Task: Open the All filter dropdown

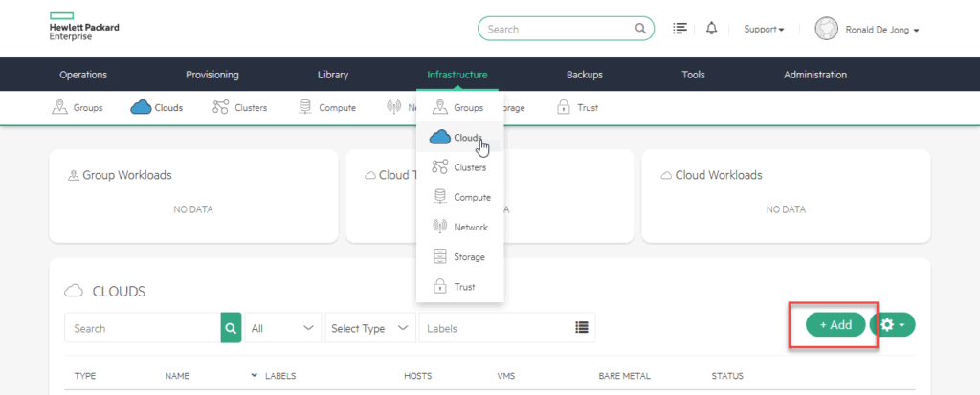Action: [283, 328]
